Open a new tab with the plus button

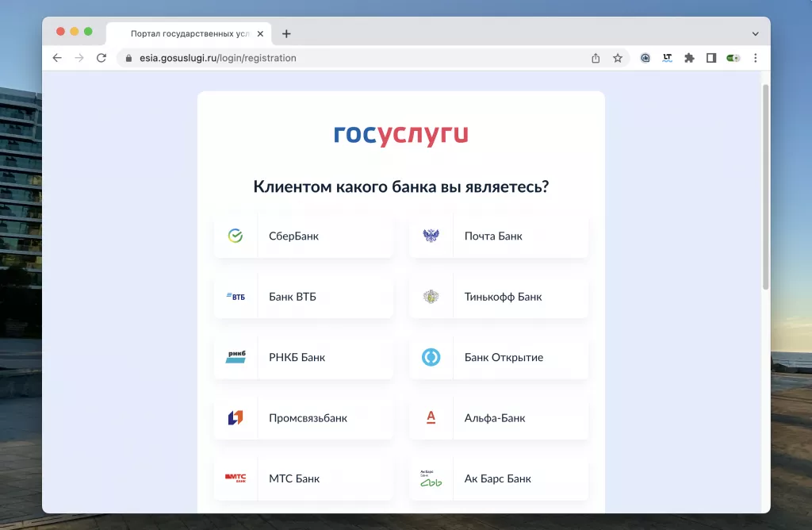pyautogui.click(x=286, y=33)
